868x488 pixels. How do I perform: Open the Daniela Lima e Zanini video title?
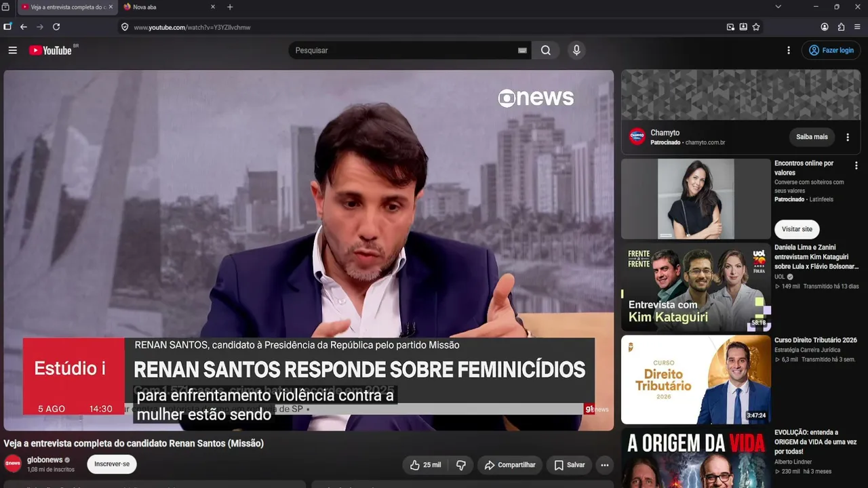pyautogui.click(x=816, y=257)
